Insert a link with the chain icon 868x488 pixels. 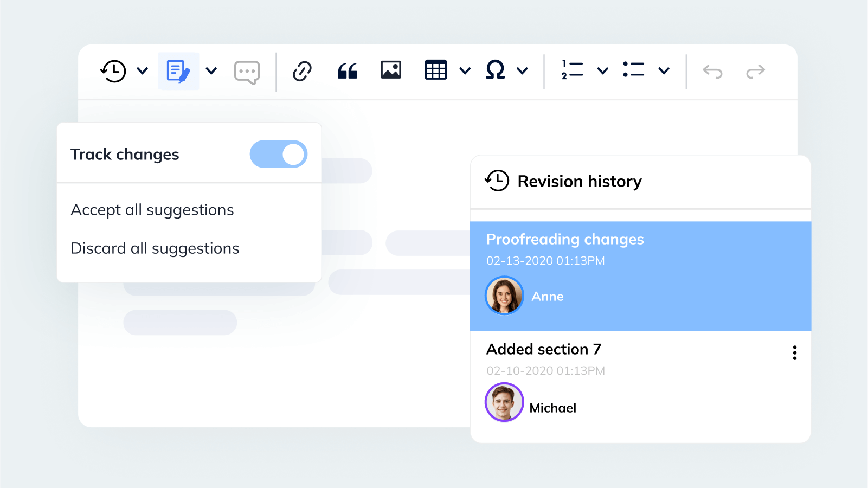point(302,71)
